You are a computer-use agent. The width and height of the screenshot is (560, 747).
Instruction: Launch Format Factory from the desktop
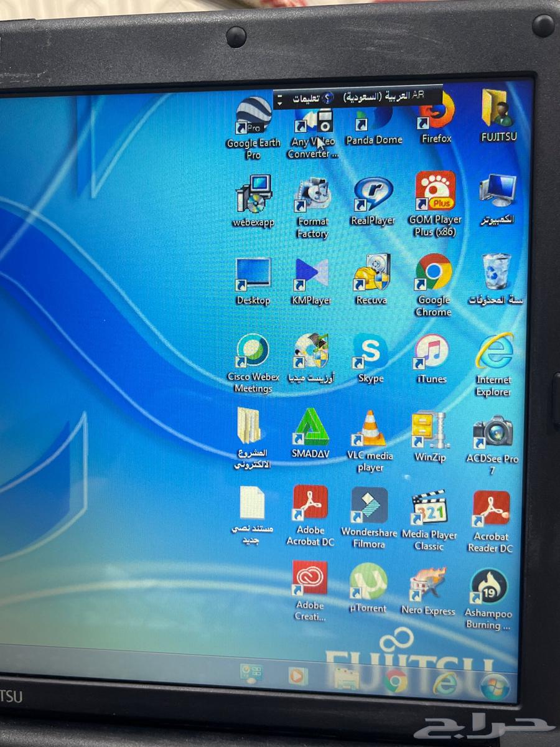coord(313,209)
